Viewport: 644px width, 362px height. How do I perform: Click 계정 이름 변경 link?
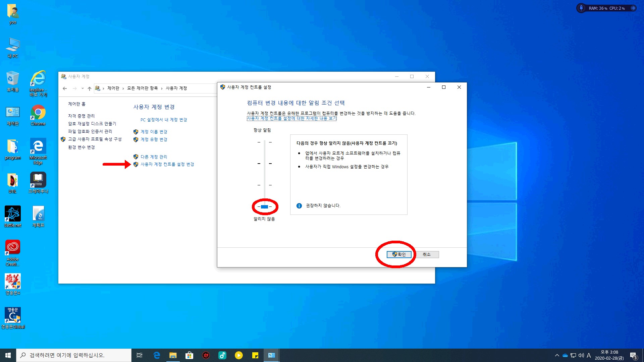[x=154, y=132]
